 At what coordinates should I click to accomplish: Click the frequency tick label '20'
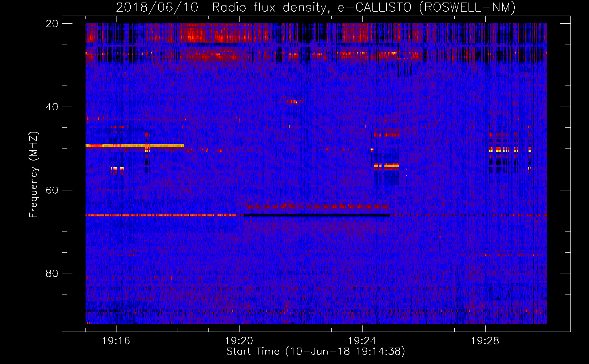coord(52,24)
